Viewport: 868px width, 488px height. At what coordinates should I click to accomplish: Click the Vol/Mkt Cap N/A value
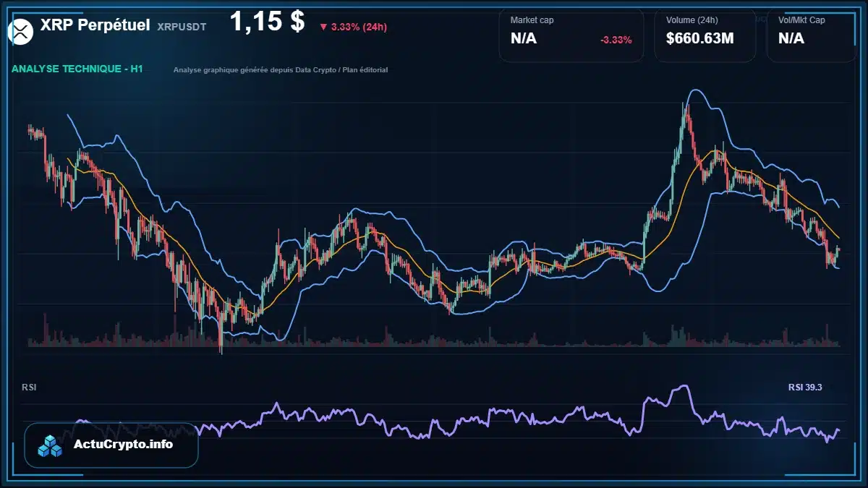coord(791,38)
